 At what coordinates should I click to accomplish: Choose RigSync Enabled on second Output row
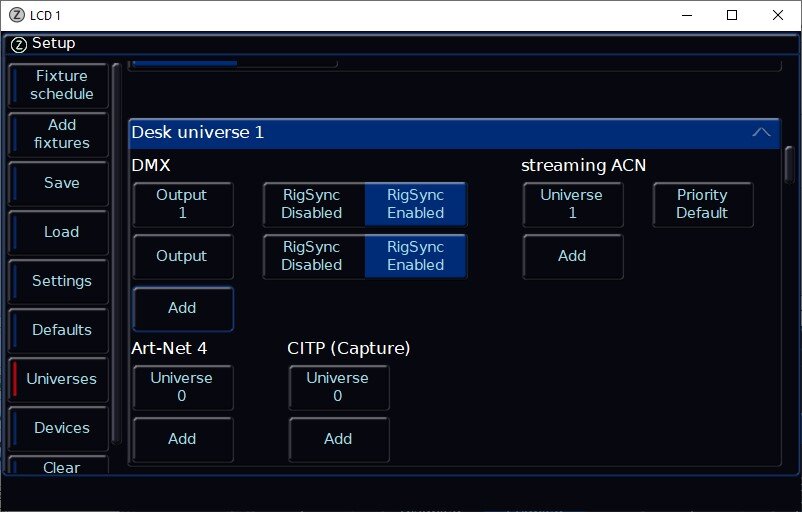coord(415,256)
